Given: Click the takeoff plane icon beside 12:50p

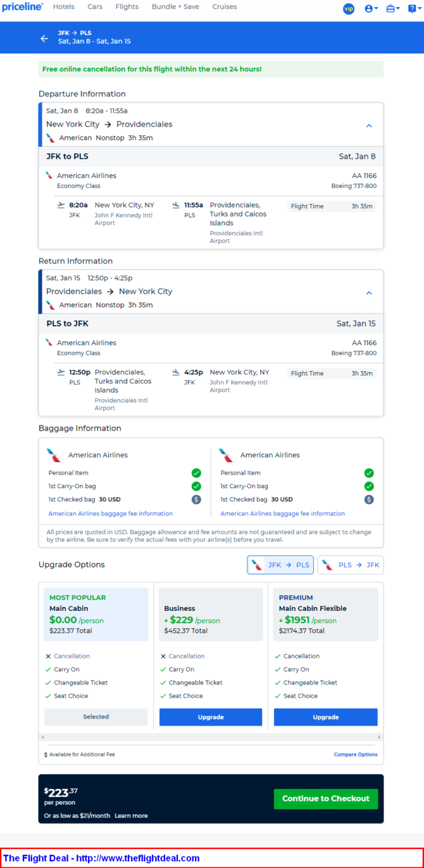Looking at the screenshot, I should click(x=61, y=372).
